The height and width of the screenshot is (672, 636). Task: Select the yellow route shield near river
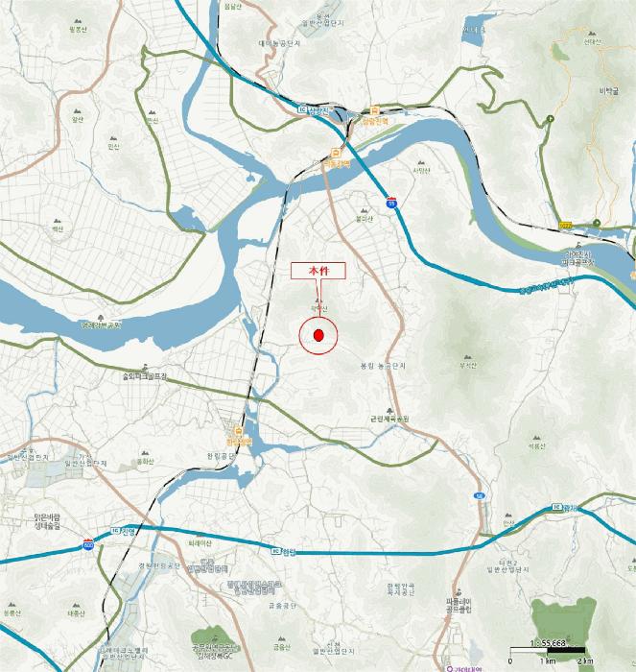point(565,225)
